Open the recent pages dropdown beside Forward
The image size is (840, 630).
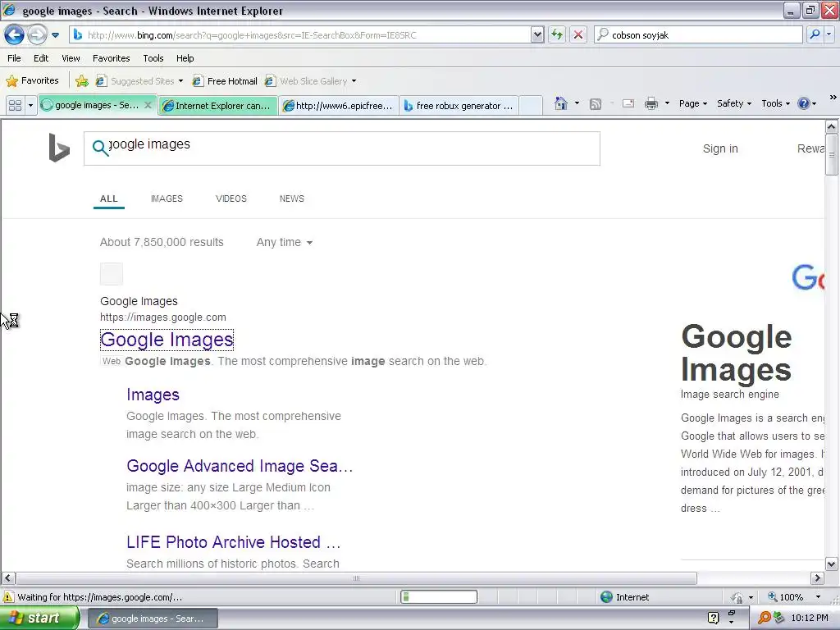point(55,35)
